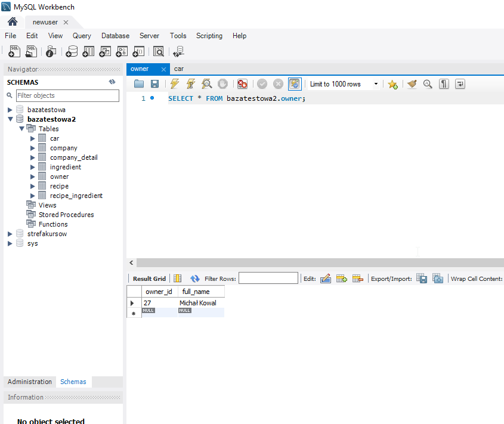Collapse the bazatestowa2 schema
The image size is (504, 424).
pyautogui.click(x=10, y=119)
